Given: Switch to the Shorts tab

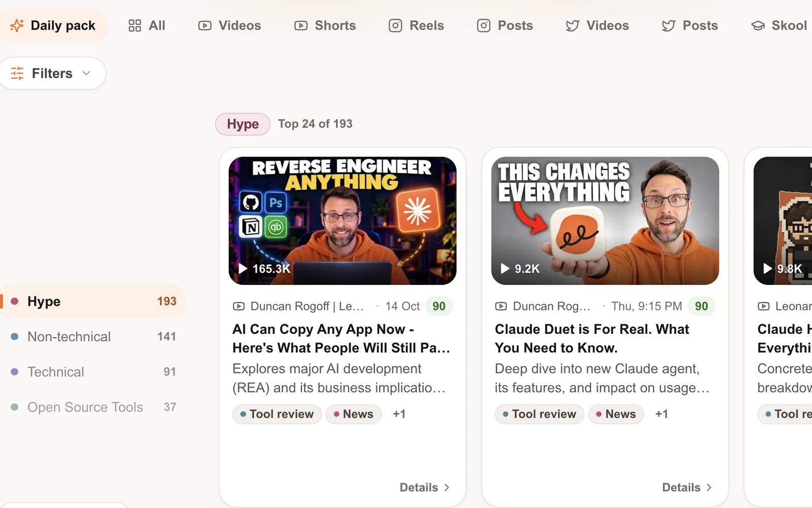Looking at the screenshot, I should pyautogui.click(x=325, y=25).
